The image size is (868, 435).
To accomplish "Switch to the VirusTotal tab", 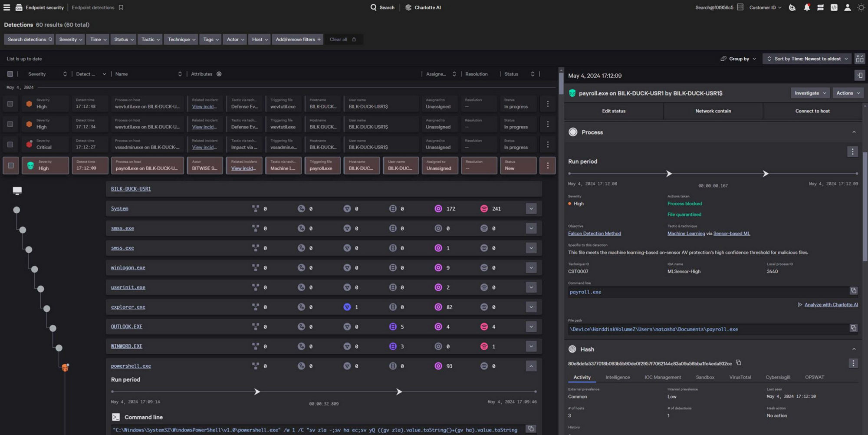I will 740,377.
